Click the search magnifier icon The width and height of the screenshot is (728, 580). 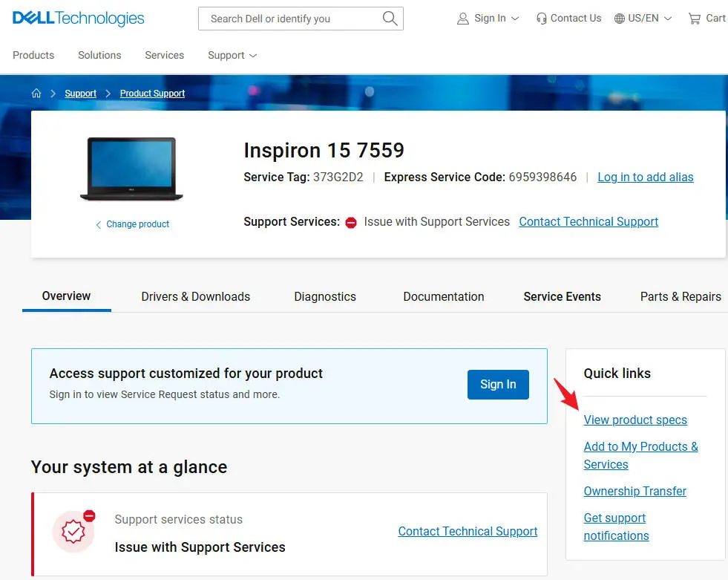click(x=390, y=19)
